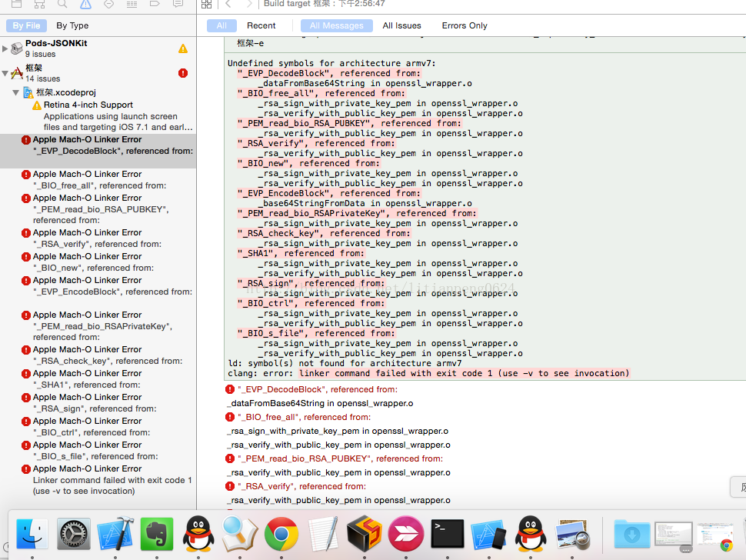Open the debug navigator icon
Screen dimensions: 746x560
click(x=132, y=5)
